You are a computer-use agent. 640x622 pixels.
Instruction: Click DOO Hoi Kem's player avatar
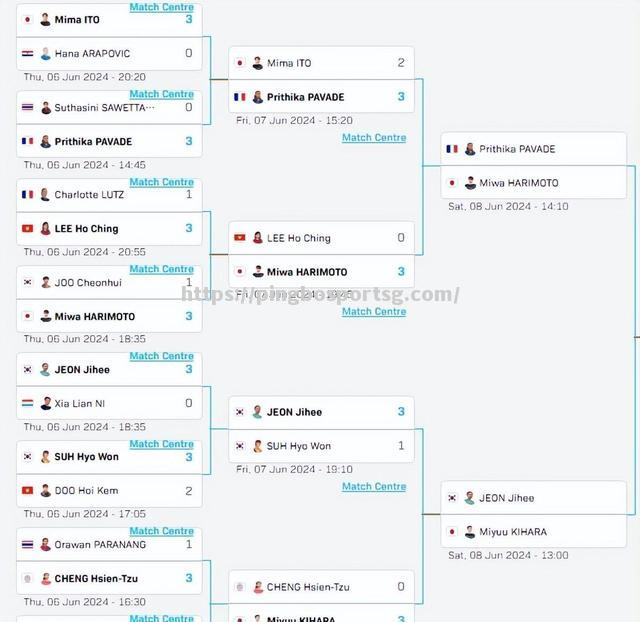46,491
